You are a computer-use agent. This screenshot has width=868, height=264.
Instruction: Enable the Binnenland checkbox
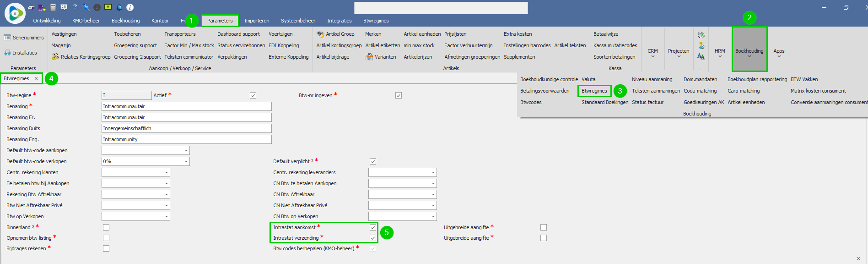pyautogui.click(x=106, y=227)
